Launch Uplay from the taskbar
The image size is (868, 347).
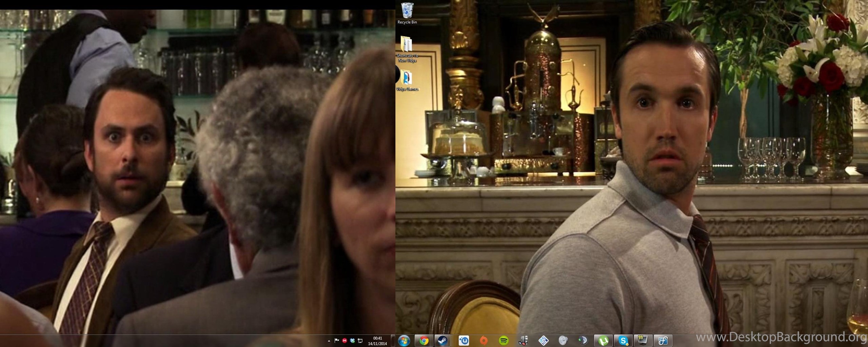pos(463,341)
